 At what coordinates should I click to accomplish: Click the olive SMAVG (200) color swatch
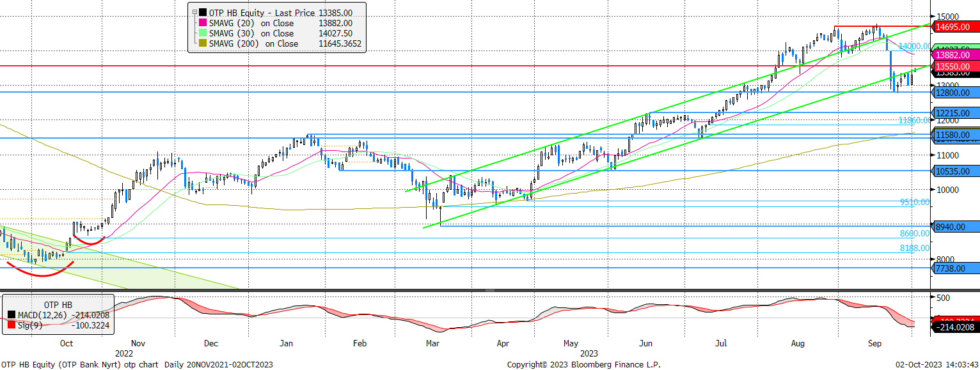tap(203, 43)
